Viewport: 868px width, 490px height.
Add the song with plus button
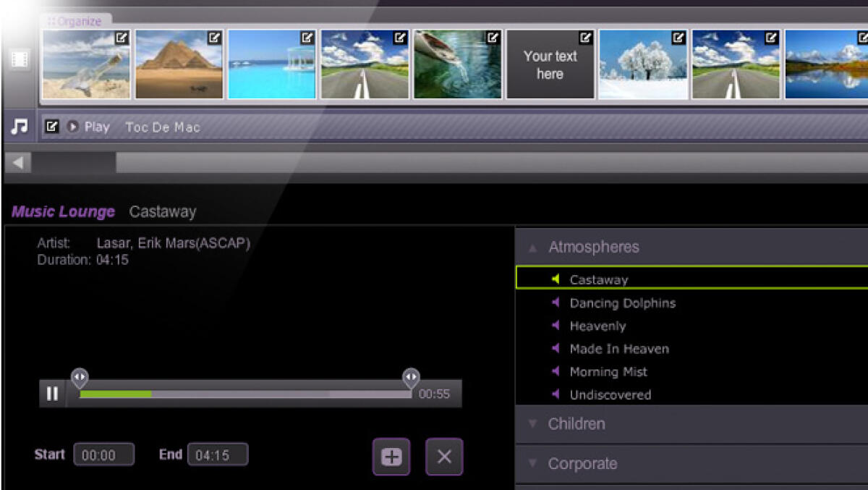pos(391,457)
